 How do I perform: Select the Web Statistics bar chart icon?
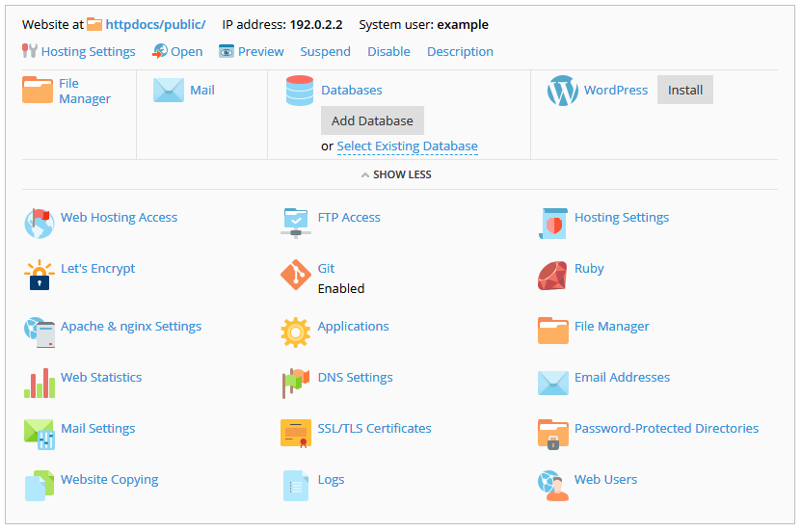[x=39, y=383]
